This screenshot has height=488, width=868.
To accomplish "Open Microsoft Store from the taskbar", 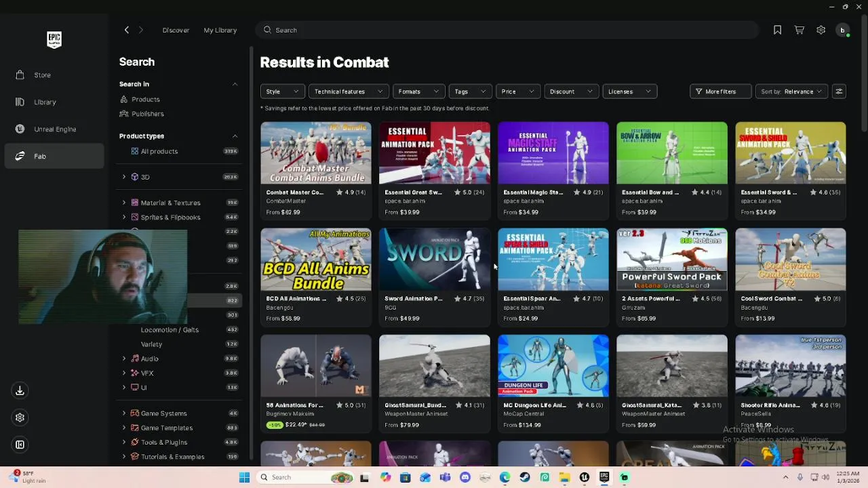I will [405, 477].
